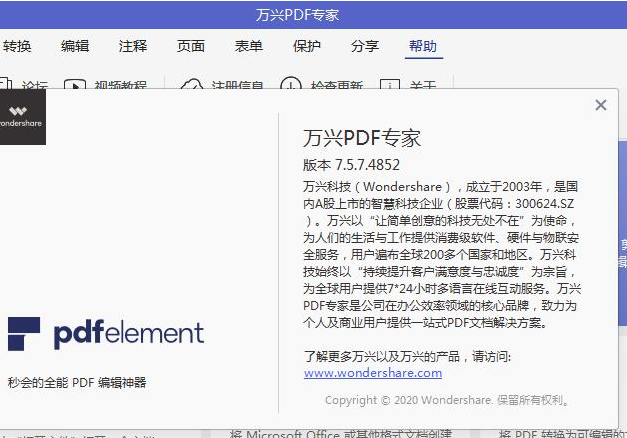
Task: Switch to the 编辑 tab
Action: [x=75, y=46]
